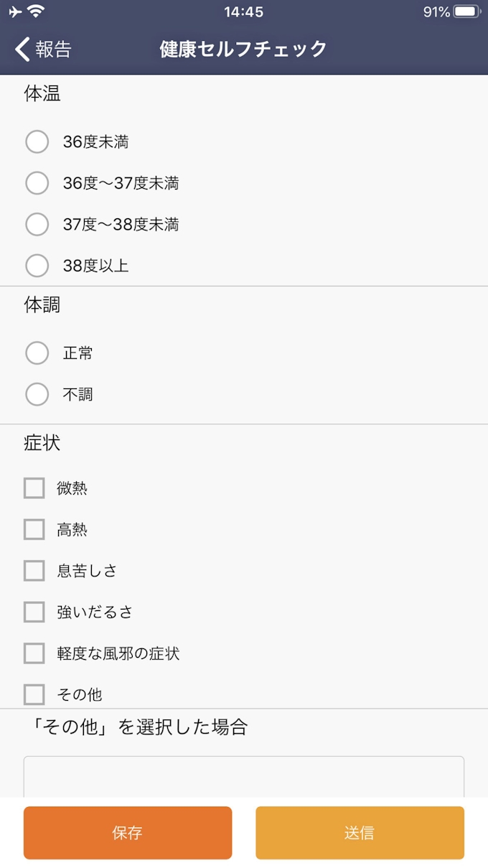Select 正常 for physical condition
This screenshot has height=868, width=488.
point(37,353)
